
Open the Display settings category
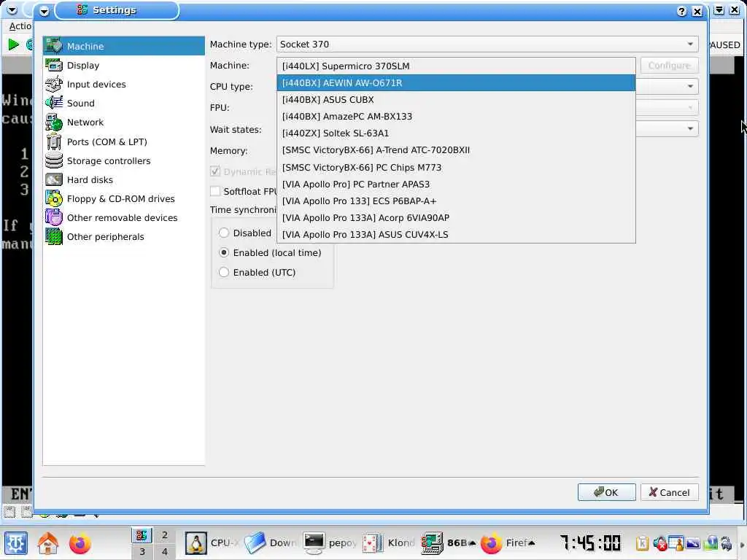(124, 65)
